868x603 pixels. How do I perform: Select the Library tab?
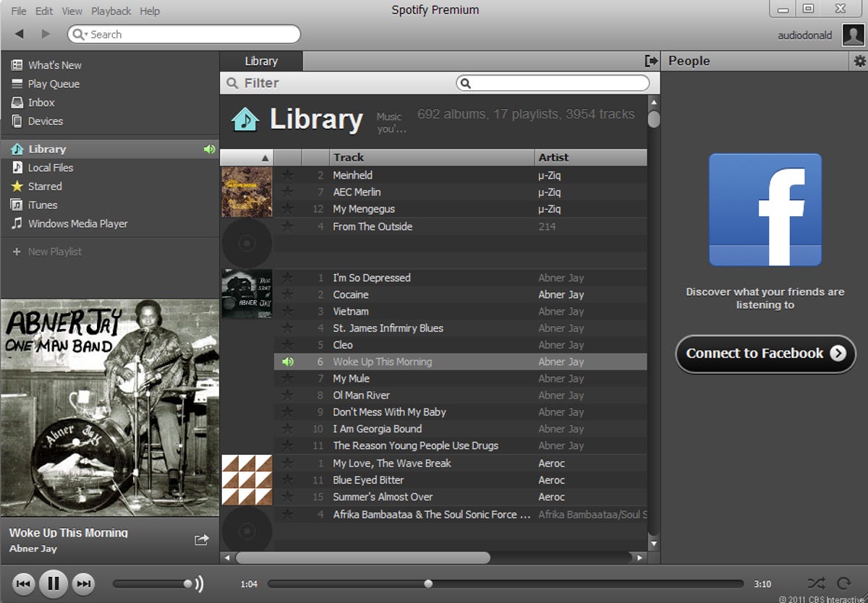(261, 61)
